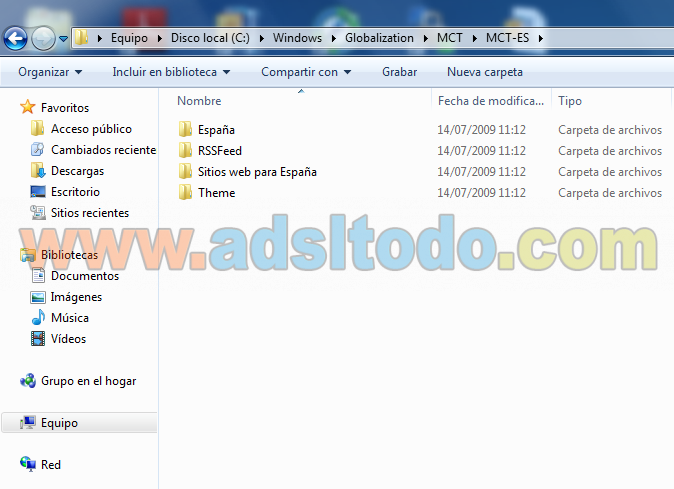Click the Escritorio desktop icon
Image resolution: width=674 pixels, height=489 pixels.
(38, 192)
